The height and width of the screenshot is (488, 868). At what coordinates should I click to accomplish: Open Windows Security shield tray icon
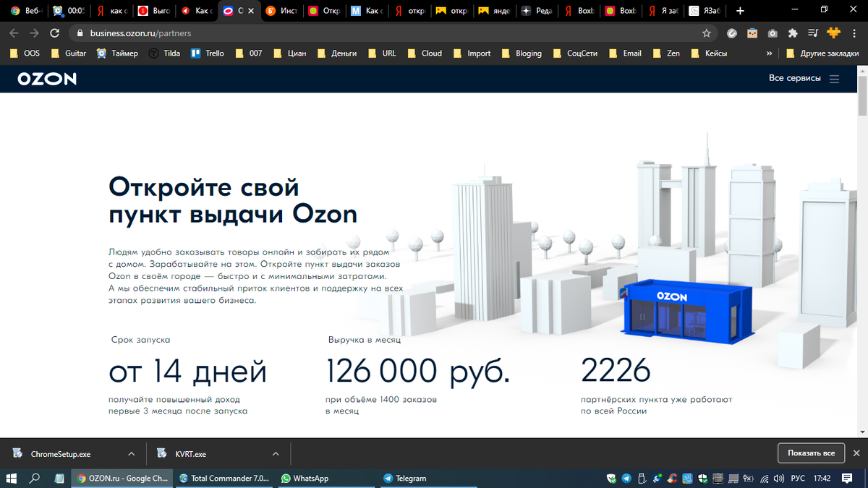(x=702, y=479)
